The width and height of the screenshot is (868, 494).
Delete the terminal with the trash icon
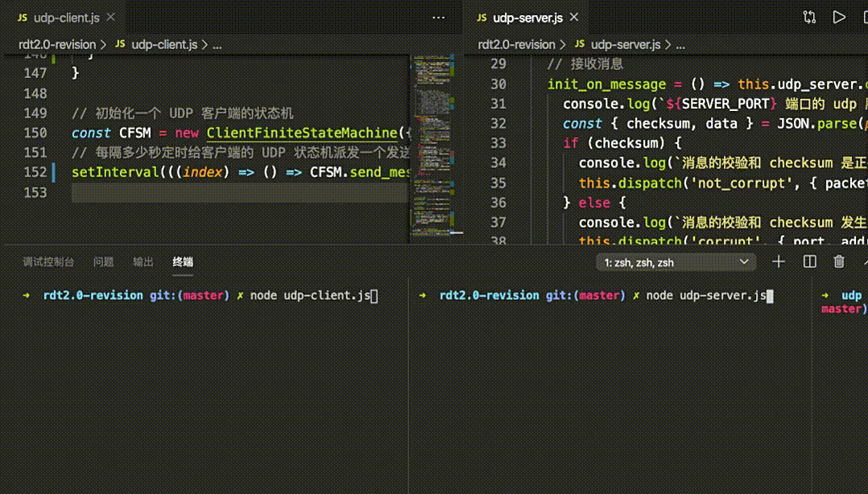837,261
